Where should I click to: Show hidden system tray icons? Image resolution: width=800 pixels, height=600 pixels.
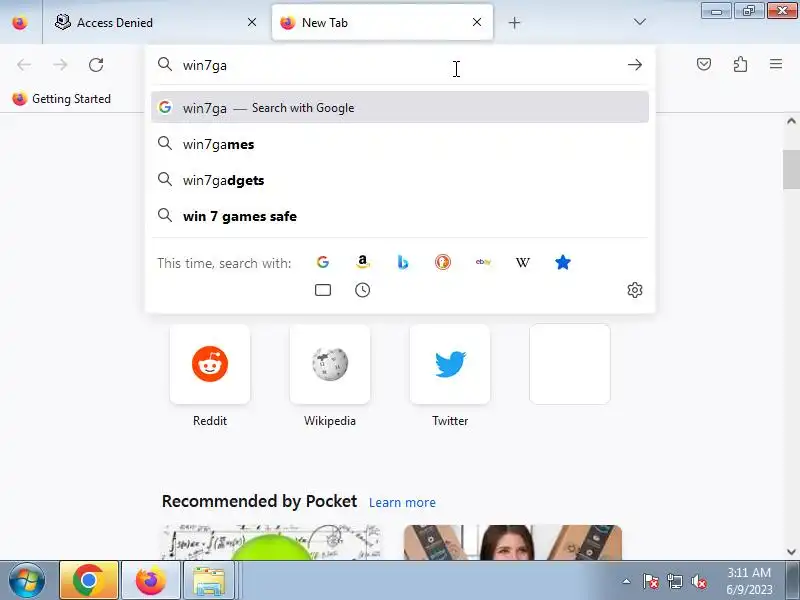(627, 581)
